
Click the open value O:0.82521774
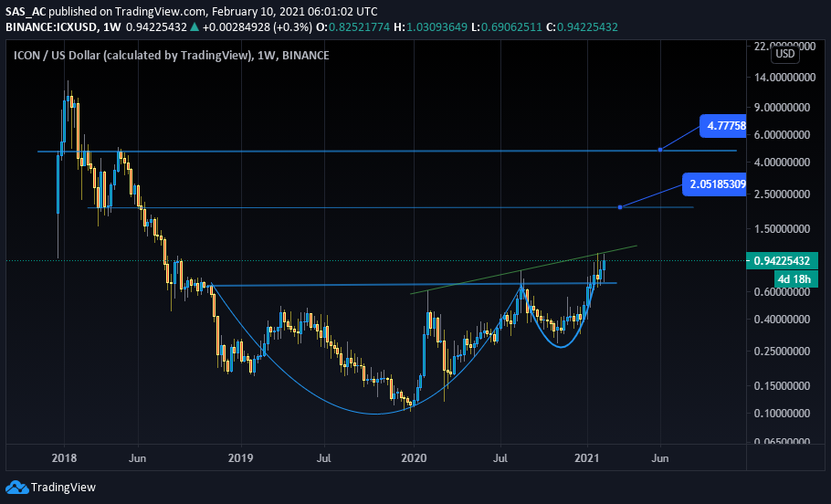pyautogui.click(x=353, y=26)
